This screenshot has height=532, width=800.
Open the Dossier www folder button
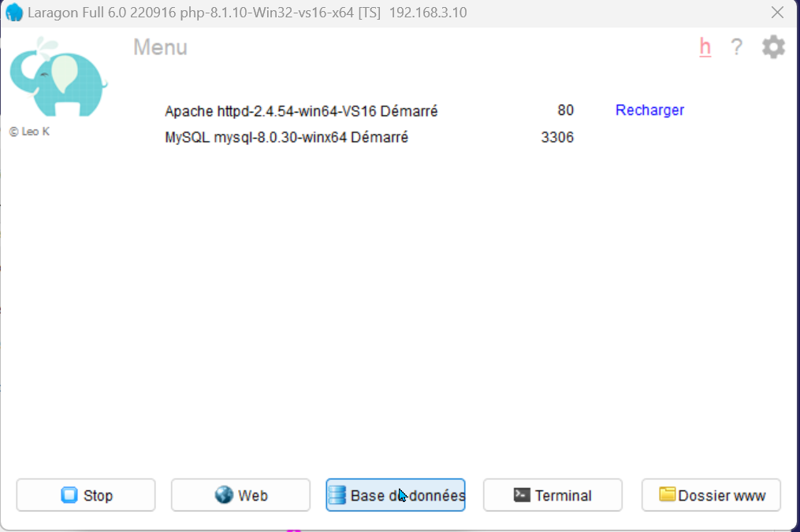(711, 495)
